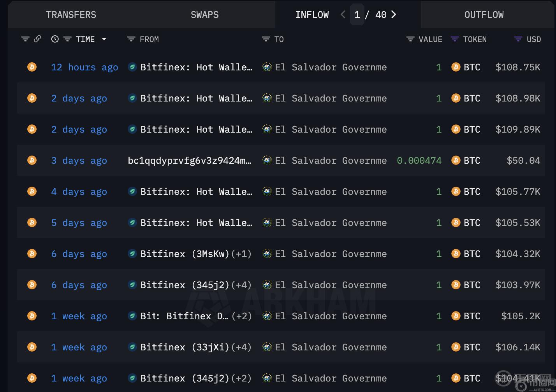Expand the (+4) senders on Bitfinex (33jXi)
The width and height of the screenshot is (556, 392).
pos(241,347)
